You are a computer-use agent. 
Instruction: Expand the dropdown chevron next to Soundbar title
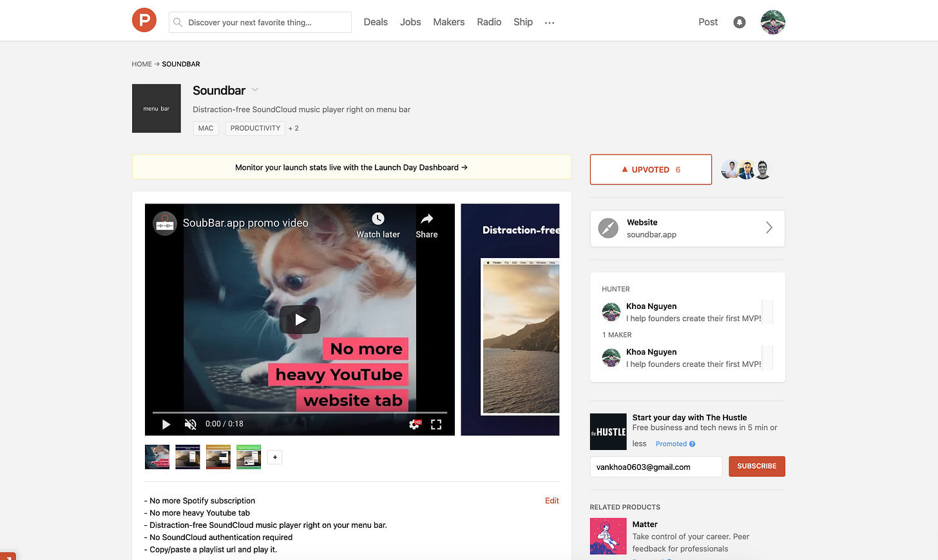[x=255, y=89]
